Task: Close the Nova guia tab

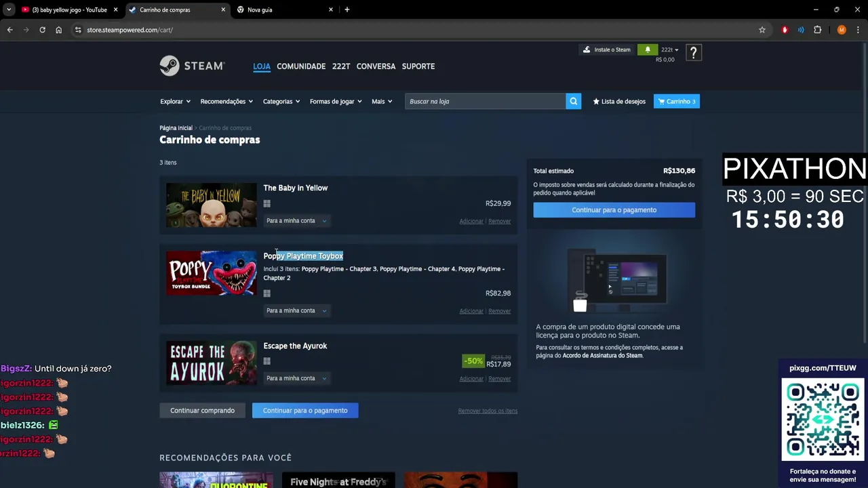Action: tap(331, 9)
